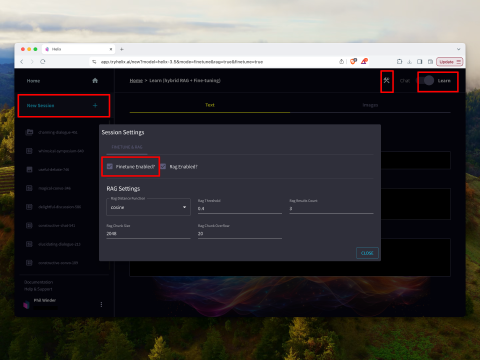Toggle the browser sidebar panel icon
Image resolution: width=480 pixels, height=360 pixels.
(420, 61)
